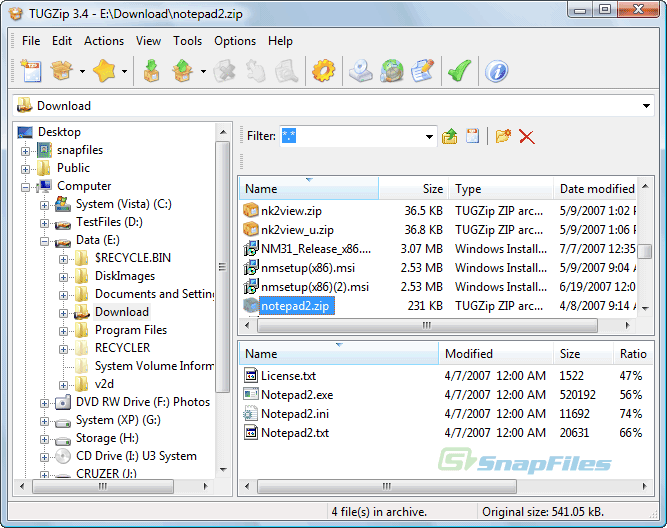667x528 pixels.
Task: Open the Filter combo box dropdown
Action: [429, 137]
